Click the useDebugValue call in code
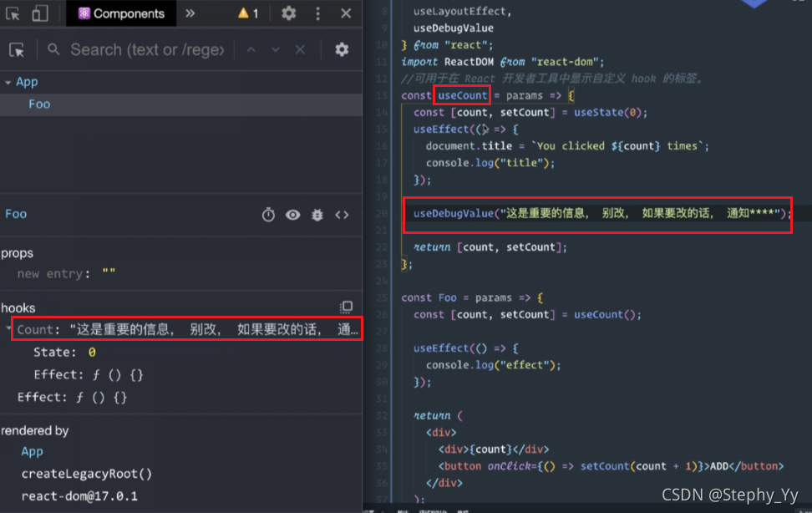812x513 pixels. click(601, 214)
